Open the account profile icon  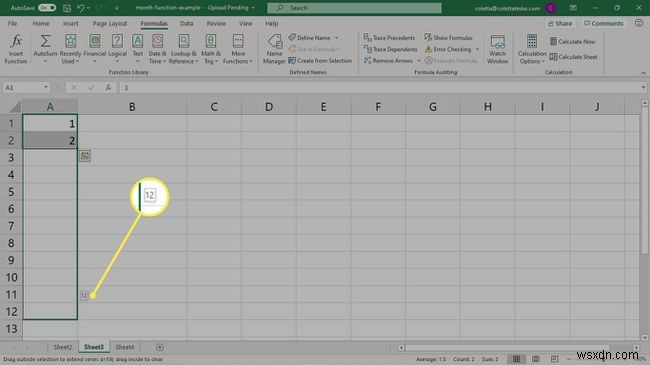(551, 8)
